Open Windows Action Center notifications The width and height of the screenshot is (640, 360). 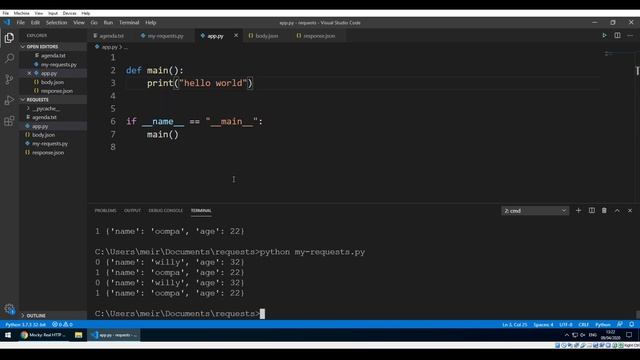tap(629, 335)
